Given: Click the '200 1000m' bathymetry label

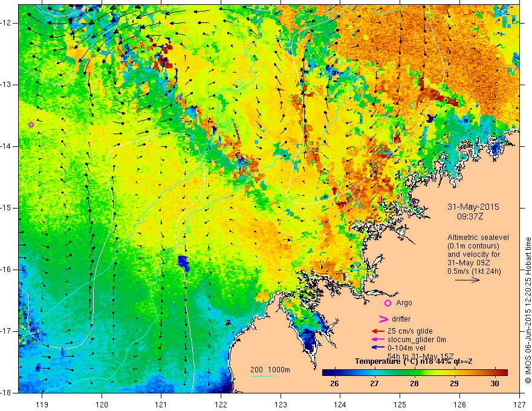Looking at the screenshot, I should [x=270, y=370].
